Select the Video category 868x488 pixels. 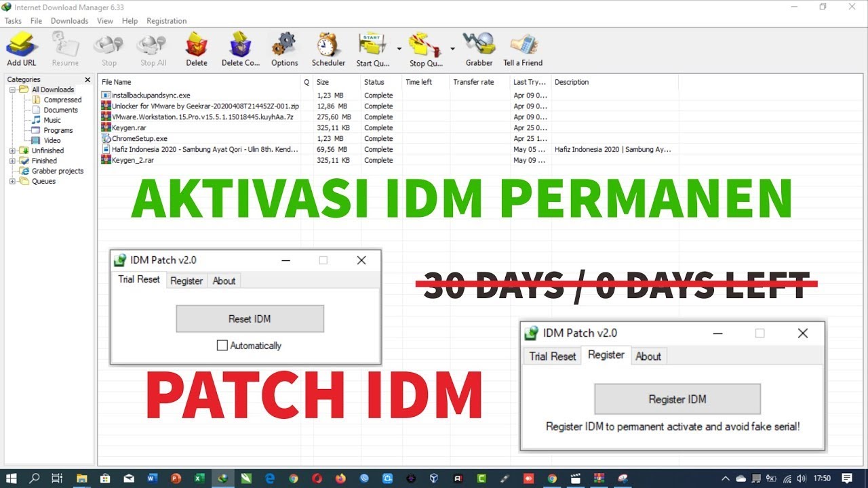(x=46, y=140)
